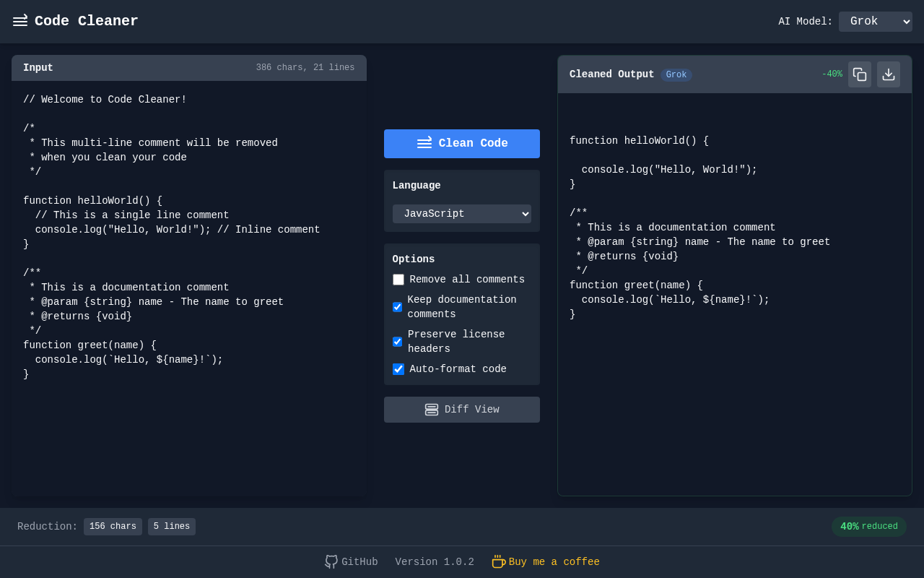The image size is (924, 578).
Task: Open the AI Model dropdown
Action: click(x=875, y=22)
